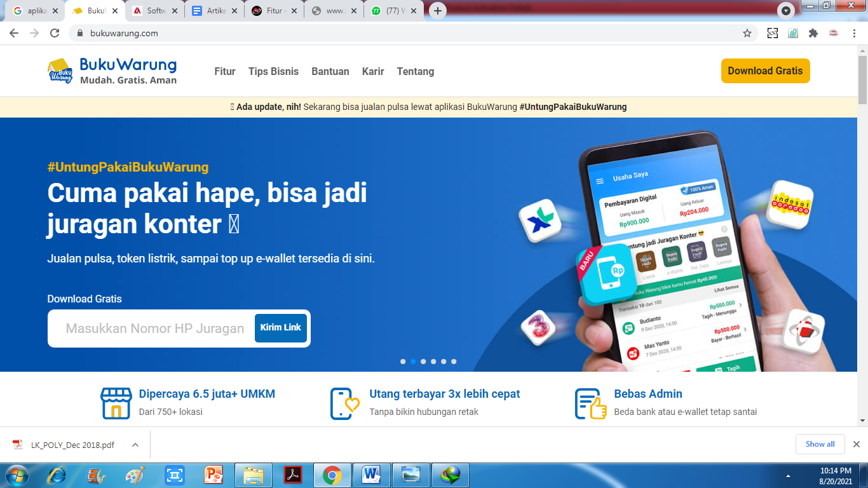Click the blue capture-frame taskbar icon
This screenshot has height=488, width=868.
174,475
